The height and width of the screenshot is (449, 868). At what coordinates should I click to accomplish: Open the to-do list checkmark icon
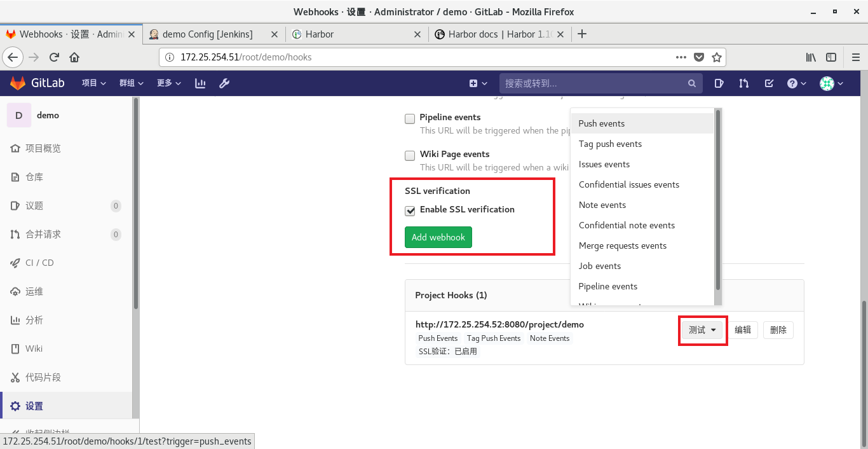coord(769,83)
